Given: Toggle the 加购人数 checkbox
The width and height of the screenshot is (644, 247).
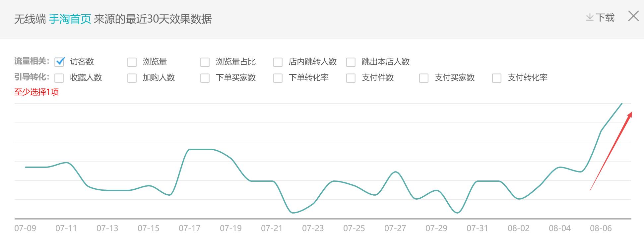Looking at the screenshot, I should coord(132,78).
